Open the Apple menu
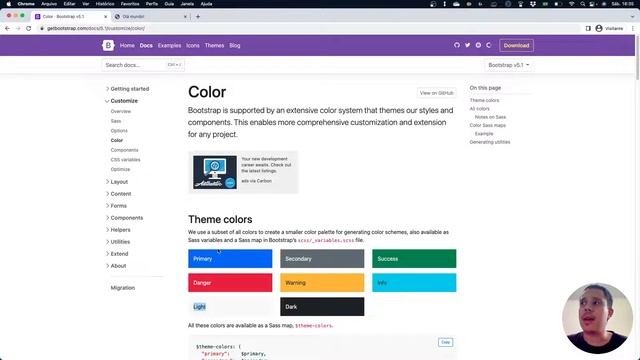 tap(9, 4)
